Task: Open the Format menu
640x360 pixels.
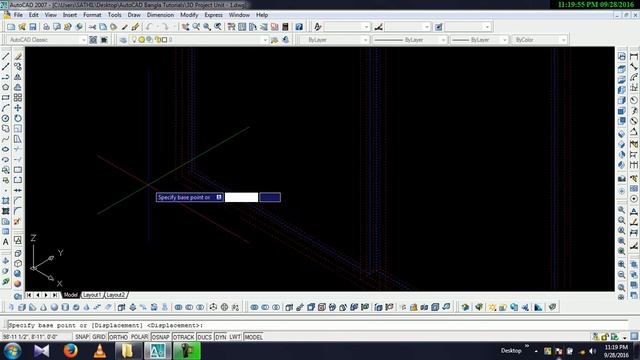Action: 92,15
